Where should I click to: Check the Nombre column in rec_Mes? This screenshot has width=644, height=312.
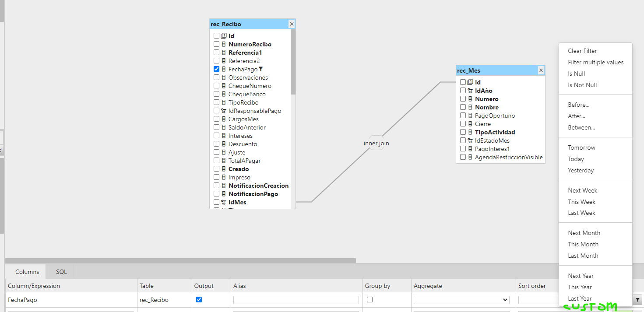tap(463, 107)
